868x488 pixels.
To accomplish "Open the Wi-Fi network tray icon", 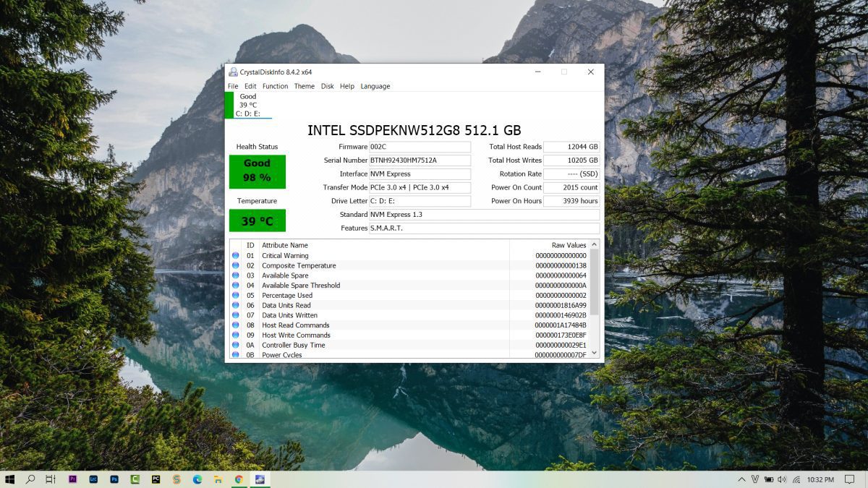I will coord(796,479).
